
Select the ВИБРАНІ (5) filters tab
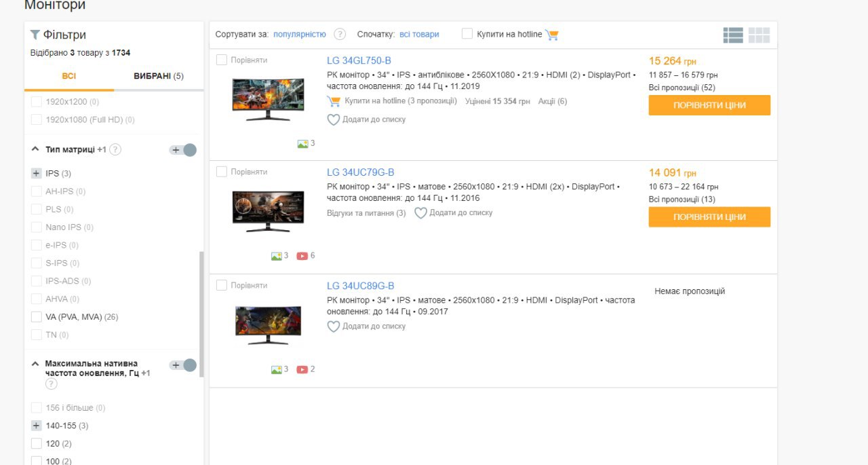click(x=159, y=76)
